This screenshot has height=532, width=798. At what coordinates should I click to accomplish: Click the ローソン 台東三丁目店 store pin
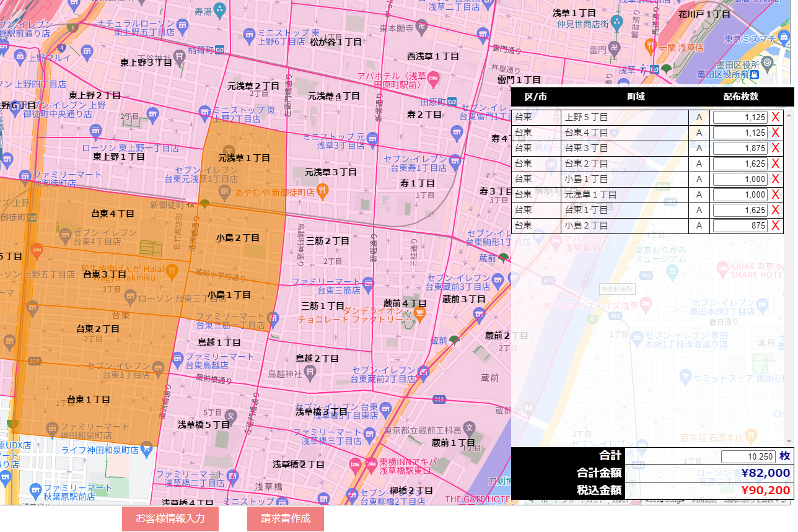pos(129,298)
